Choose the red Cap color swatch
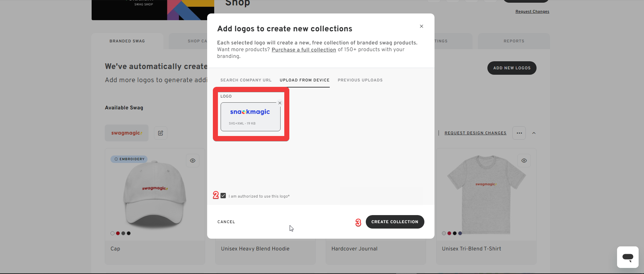The width and height of the screenshot is (644, 274). (x=118, y=233)
